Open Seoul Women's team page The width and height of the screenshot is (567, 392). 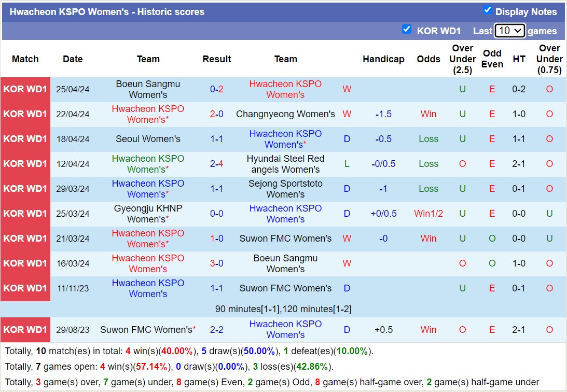pyautogui.click(x=148, y=139)
